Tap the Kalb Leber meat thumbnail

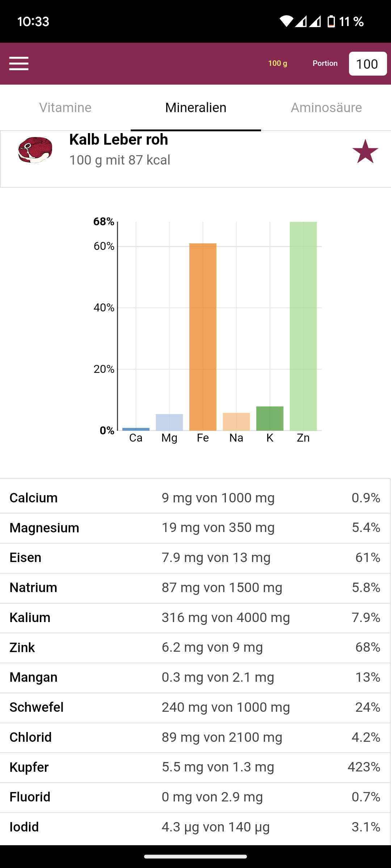(35, 150)
